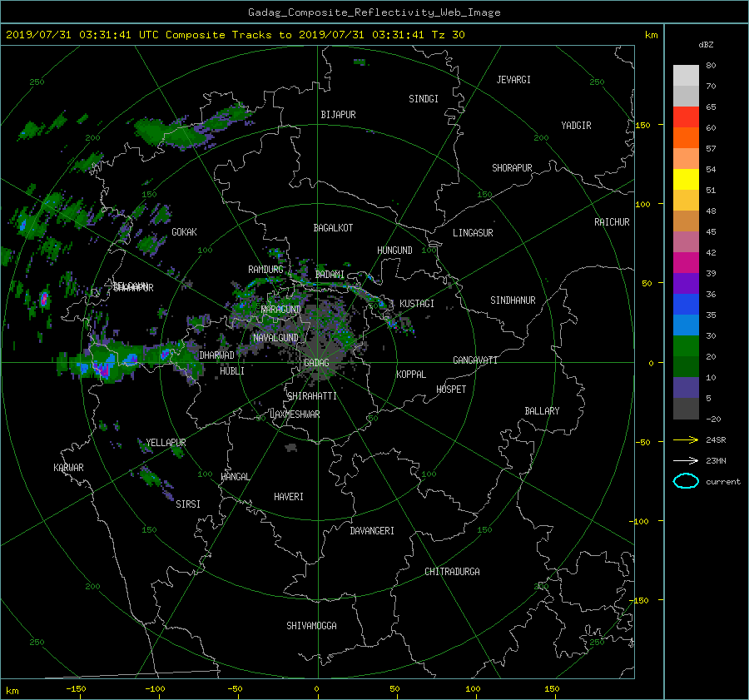Click the yellow 24SR arrow legend icon

click(x=686, y=439)
